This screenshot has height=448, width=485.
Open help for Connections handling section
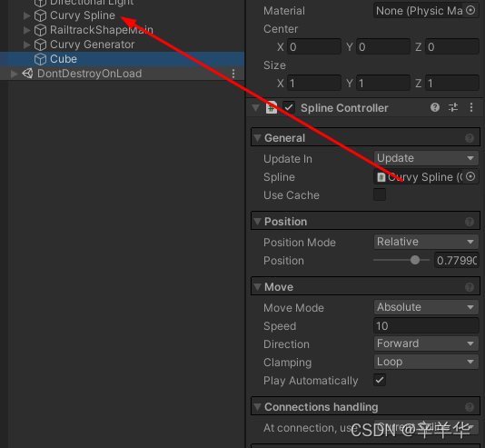(x=470, y=407)
